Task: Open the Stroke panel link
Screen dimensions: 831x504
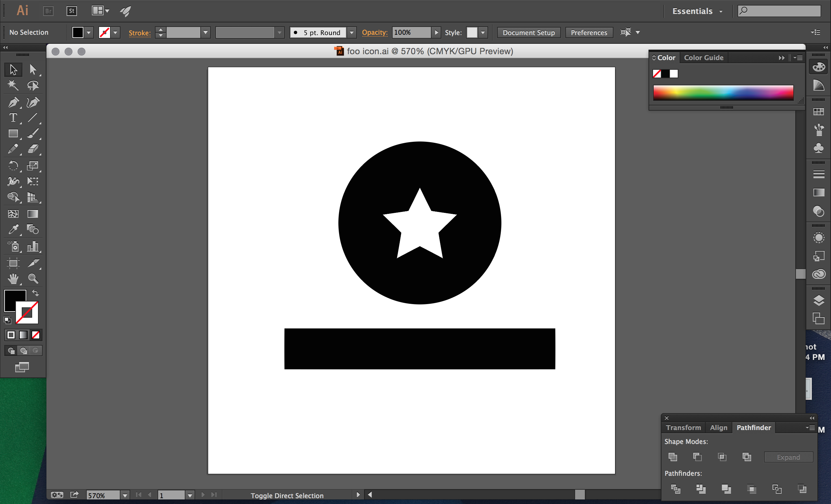Action: click(140, 33)
